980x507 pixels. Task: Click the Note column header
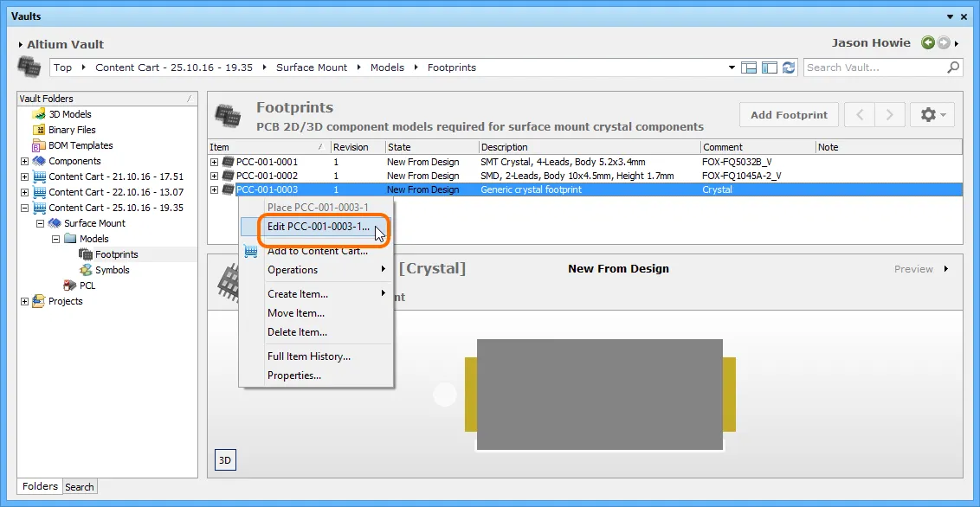point(889,147)
